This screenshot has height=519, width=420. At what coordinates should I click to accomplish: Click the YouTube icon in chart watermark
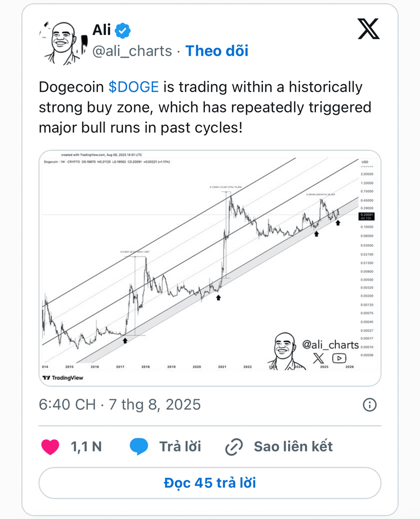point(339,358)
